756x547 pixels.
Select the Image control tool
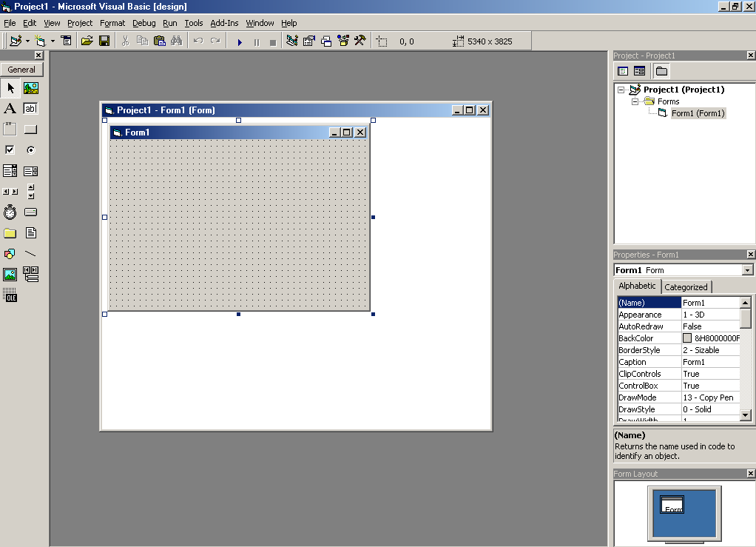tap(10, 275)
